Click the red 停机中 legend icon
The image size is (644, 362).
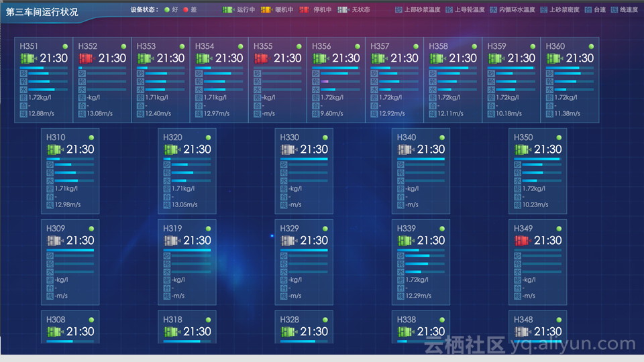pyautogui.click(x=305, y=9)
